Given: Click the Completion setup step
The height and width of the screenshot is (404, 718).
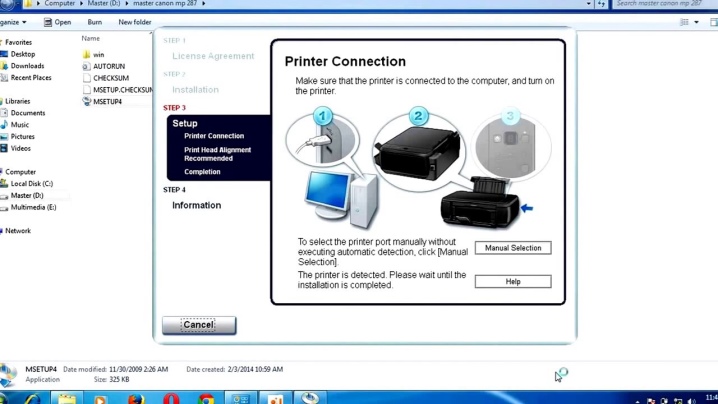Looking at the screenshot, I should click(x=202, y=172).
